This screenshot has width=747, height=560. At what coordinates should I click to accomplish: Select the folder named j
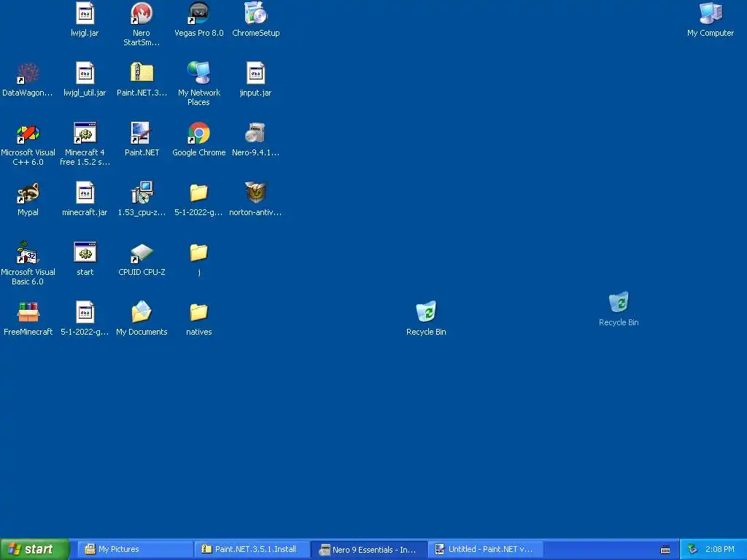point(198,253)
